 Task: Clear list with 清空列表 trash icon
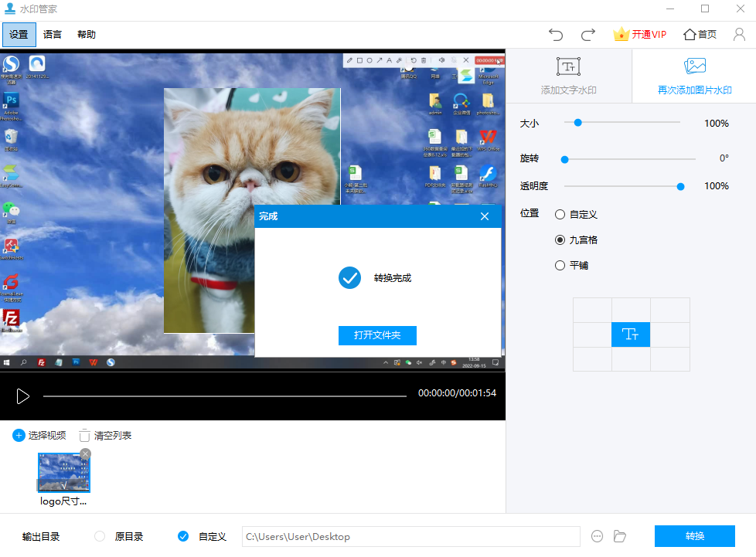85,436
